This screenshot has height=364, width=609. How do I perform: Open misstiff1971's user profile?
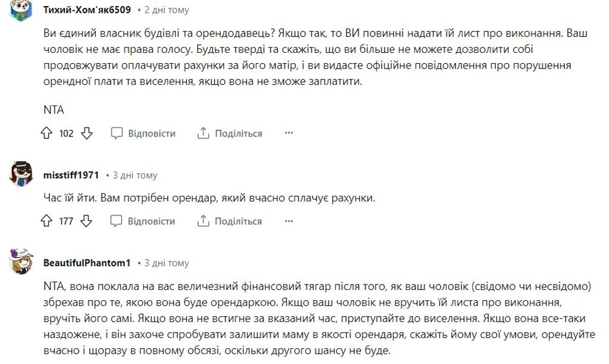point(71,175)
